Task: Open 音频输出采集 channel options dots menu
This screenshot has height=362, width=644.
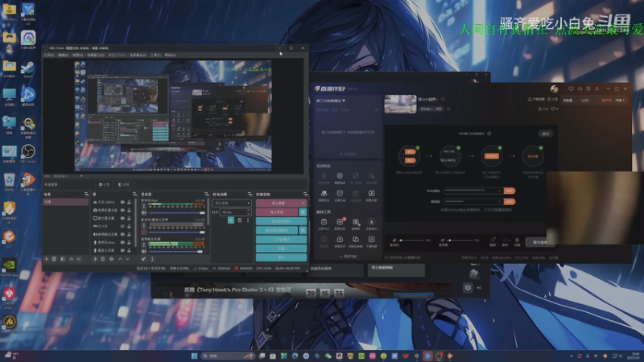Action: [x=144, y=245]
